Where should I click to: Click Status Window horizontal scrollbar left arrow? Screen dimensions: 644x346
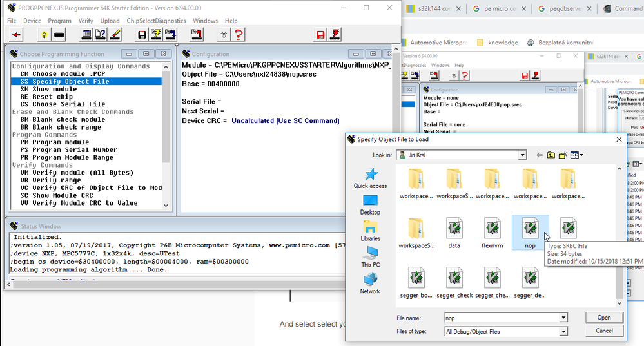click(8, 284)
